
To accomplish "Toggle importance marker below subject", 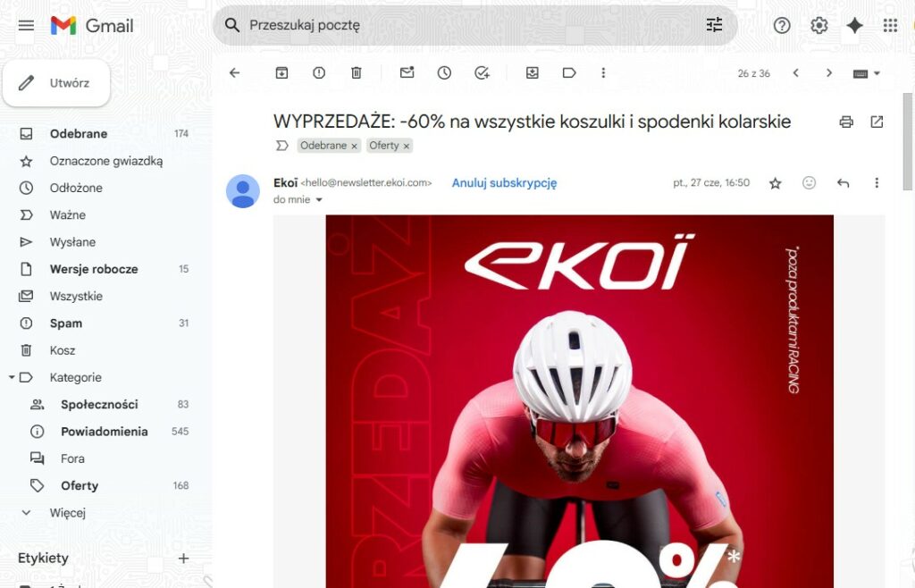I will (x=281, y=146).
